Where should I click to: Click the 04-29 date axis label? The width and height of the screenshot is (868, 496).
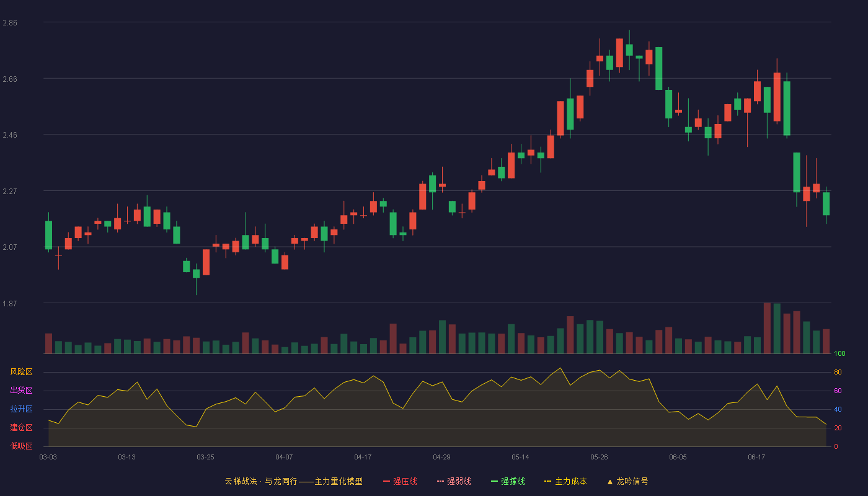441,457
